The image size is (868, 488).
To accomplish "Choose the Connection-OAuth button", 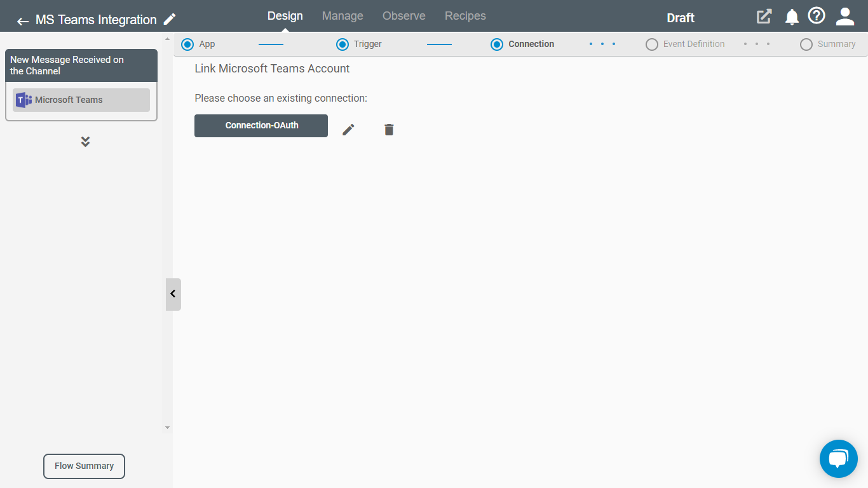I will pos(261,126).
